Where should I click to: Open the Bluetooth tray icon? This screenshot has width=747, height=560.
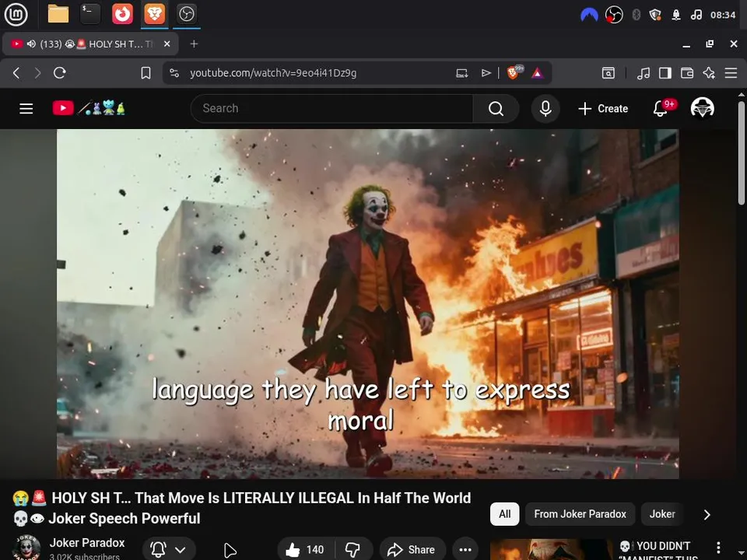636,16
